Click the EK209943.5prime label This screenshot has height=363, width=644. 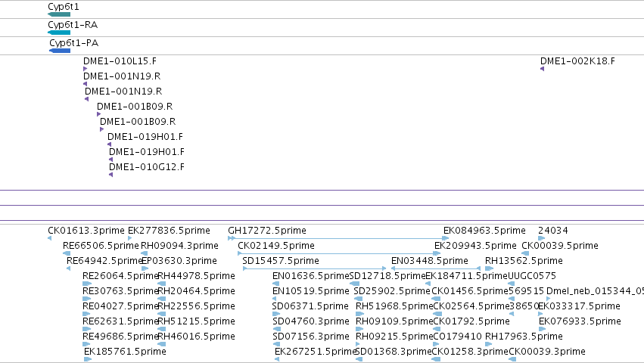click(475, 246)
